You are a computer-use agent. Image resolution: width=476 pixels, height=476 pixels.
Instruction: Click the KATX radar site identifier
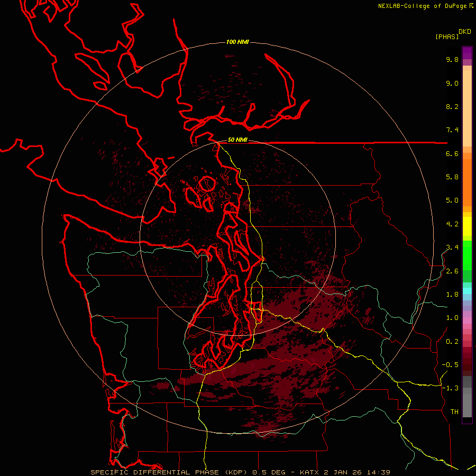(x=310, y=472)
